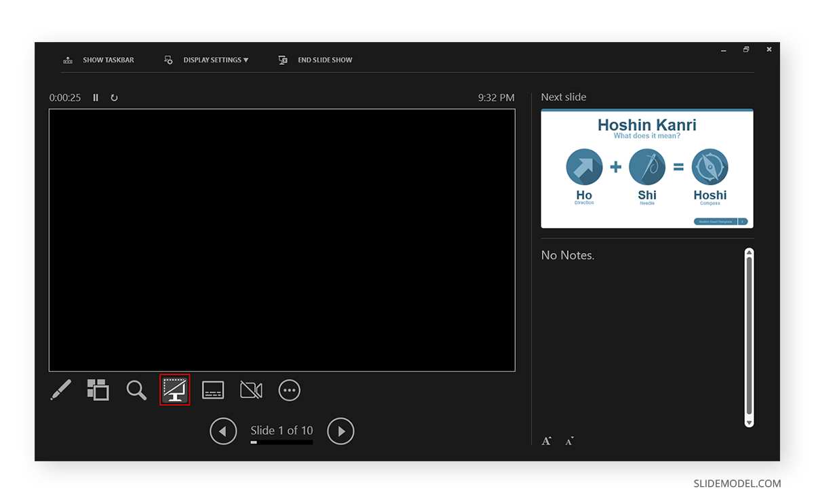The width and height of the screenshot is (814, 504).
Task: Minimize the presenter view window
Action: coord(724,50)
